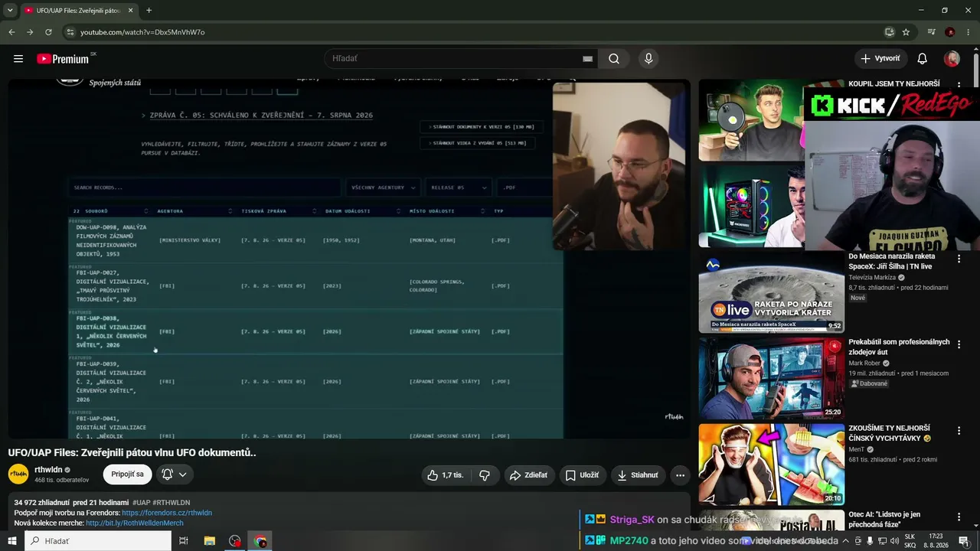Image resolution: width=980 pixels, height=551 pixels.
Task: Open options for MenT gadgets video
Action: (959, 431)
